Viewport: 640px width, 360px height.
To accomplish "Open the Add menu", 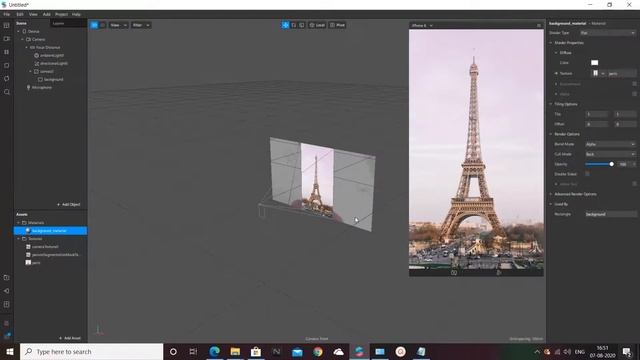I will tap(47, 14).
